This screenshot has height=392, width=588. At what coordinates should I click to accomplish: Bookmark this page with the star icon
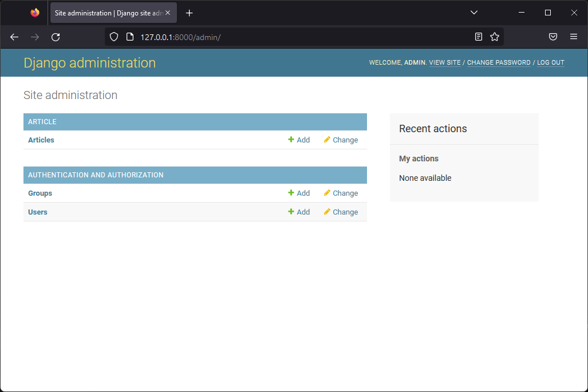click(x=495, y=37)
